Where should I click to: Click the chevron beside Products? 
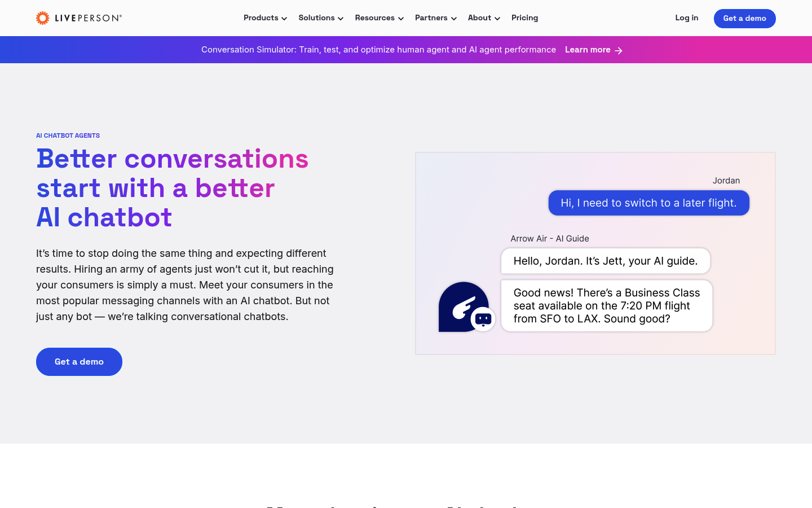click(285, 18)
